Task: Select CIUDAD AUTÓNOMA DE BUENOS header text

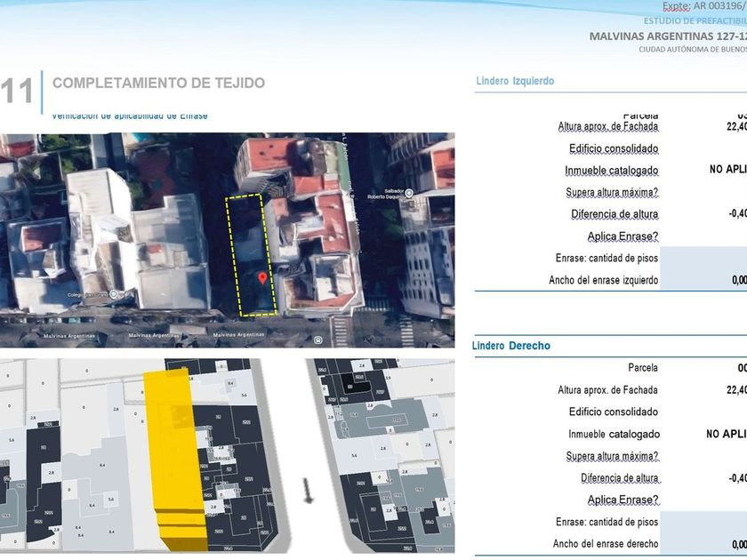Action: [x=693, y=50]
